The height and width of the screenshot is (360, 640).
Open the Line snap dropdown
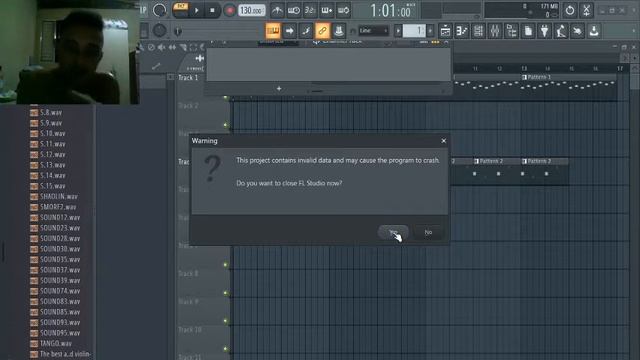coord(373,31)
